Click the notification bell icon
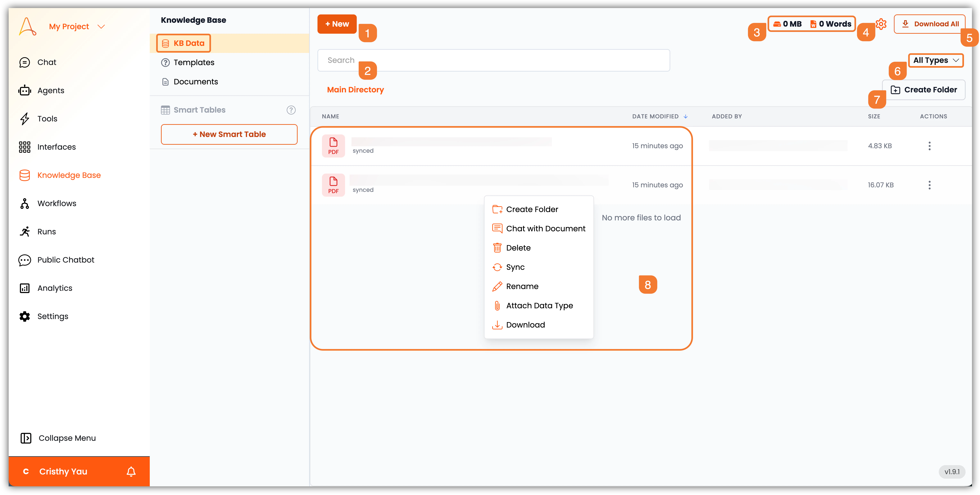The image size is (980, 495). click(131, 471)
